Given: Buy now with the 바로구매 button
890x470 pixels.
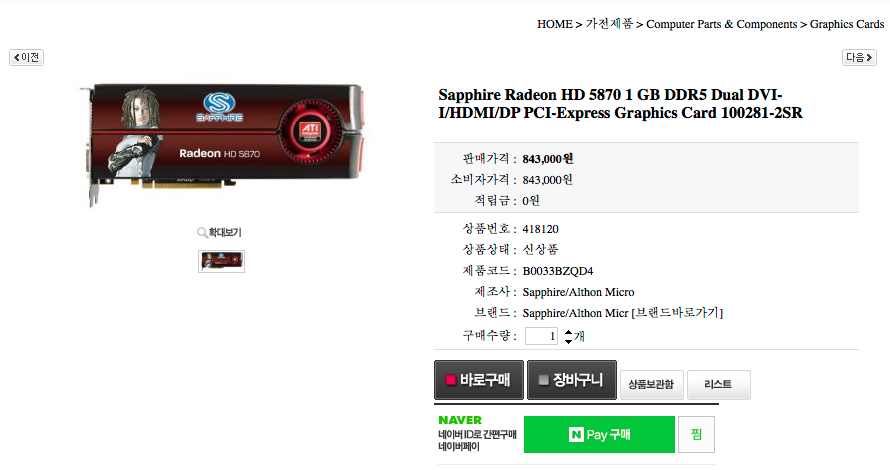Looking at the screenshot, I should (478, 380).
